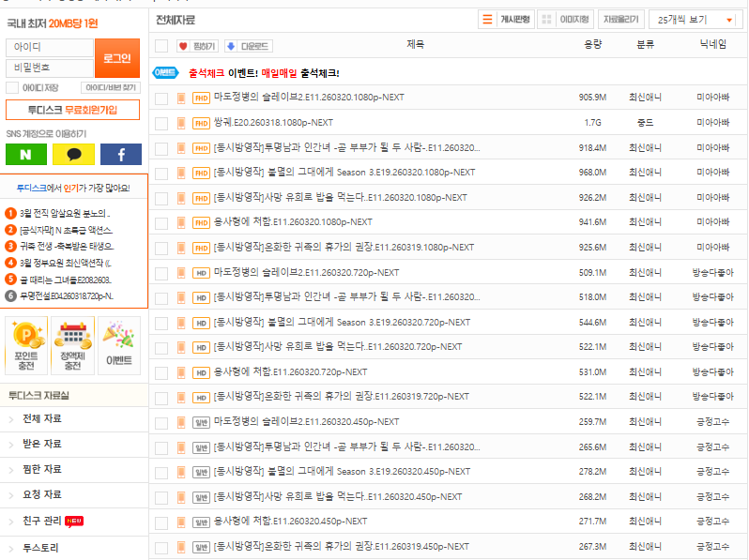
Task: Expand chevron beside 요청 자료
Action: pos(11,495)
